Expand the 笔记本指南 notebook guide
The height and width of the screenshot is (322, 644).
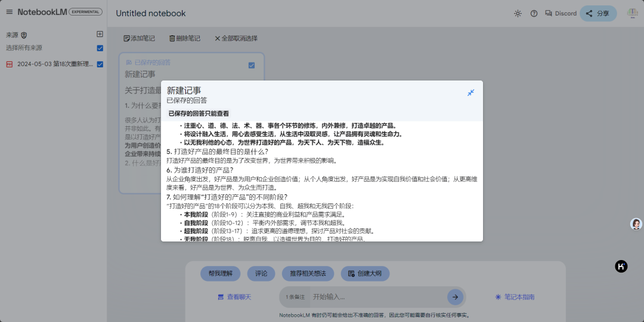[515, 297]
